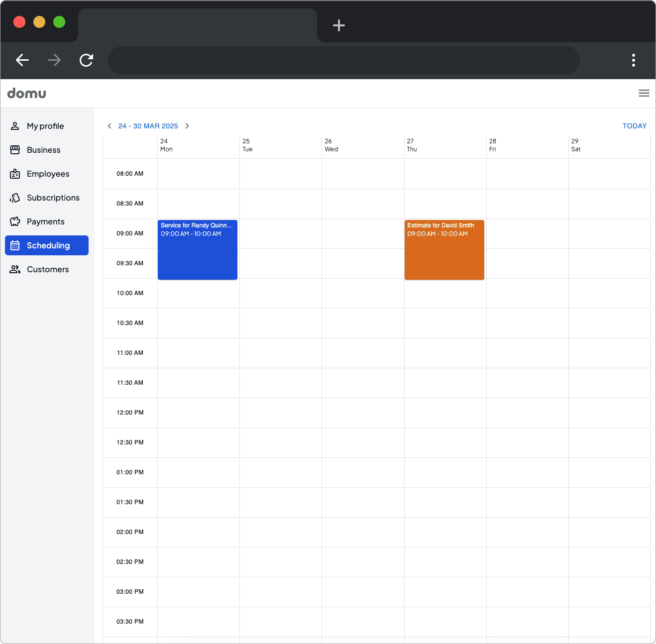Reload the page with refresh icon
Image resolution: width=656 pixels, height=644 pixels.
[86, 60]
